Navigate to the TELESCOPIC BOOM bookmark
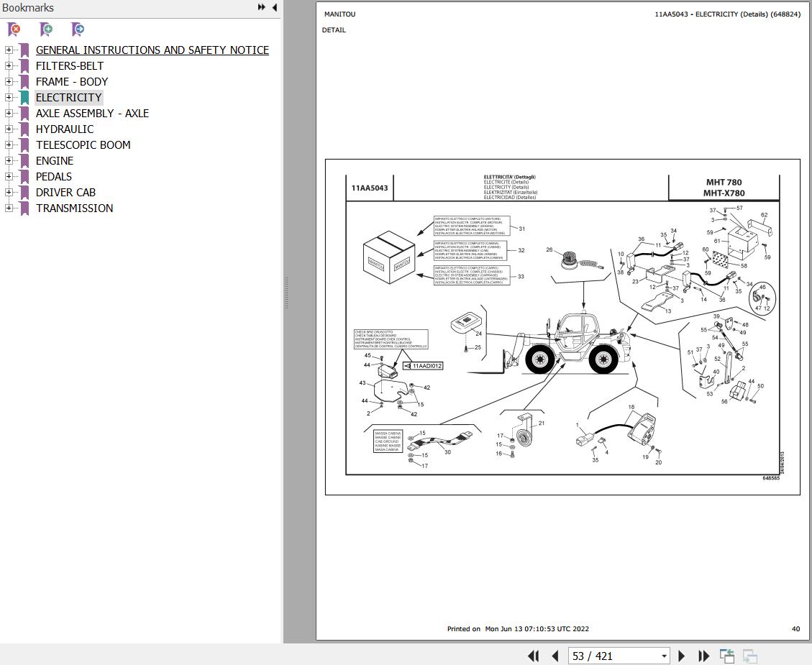The height and width of the screenshot is (665, 812). pyautogui.click(x=83, y=145)
